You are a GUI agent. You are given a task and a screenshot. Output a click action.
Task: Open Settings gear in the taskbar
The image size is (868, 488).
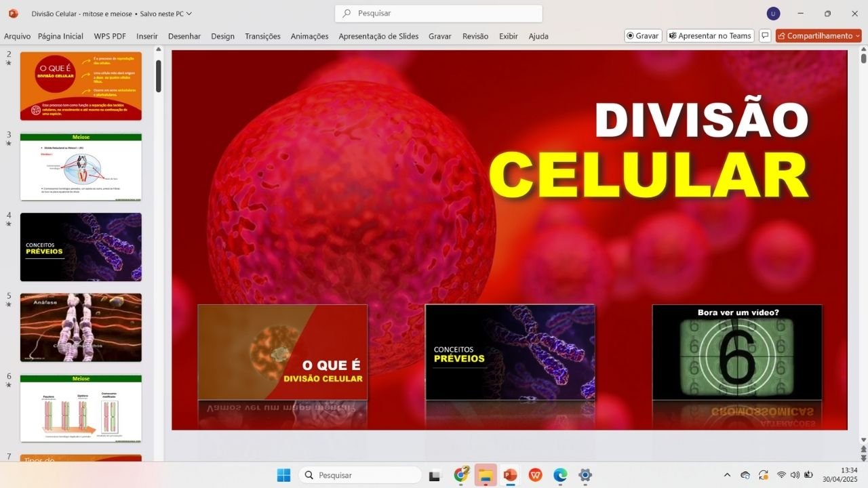coord(585,475)
